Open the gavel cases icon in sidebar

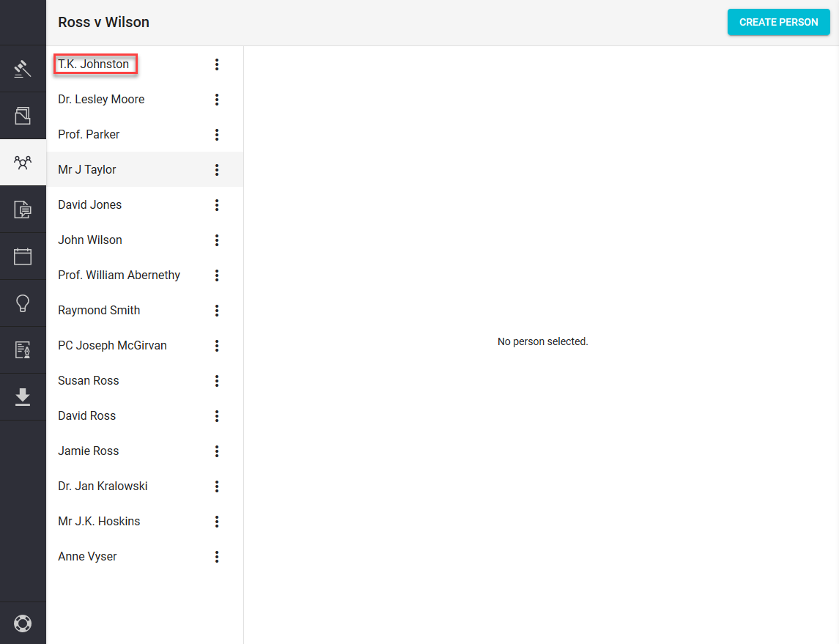click(23, 69)
